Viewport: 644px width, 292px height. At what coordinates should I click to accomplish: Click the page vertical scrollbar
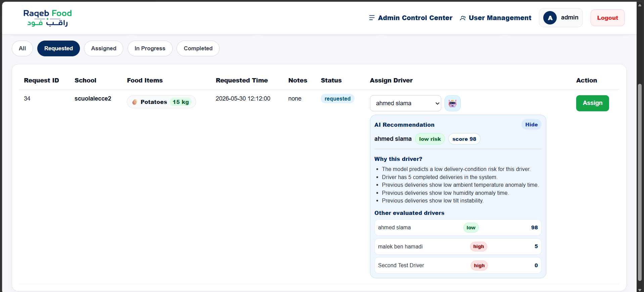click(640, 183)
